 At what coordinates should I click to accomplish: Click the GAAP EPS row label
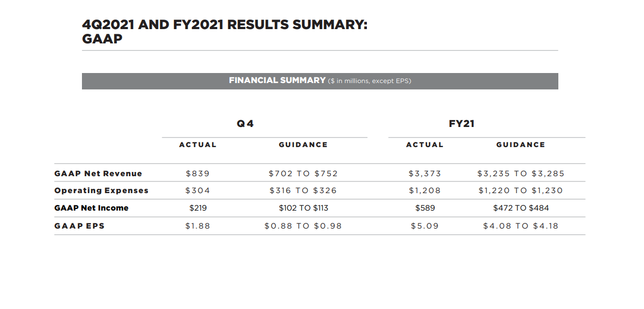[79, 226]
